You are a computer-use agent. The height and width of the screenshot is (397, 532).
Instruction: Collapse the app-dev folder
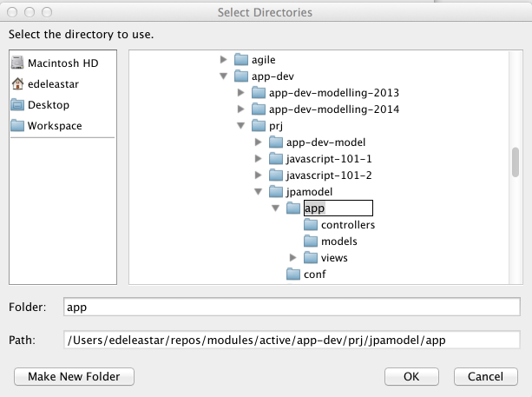[223, 76]
